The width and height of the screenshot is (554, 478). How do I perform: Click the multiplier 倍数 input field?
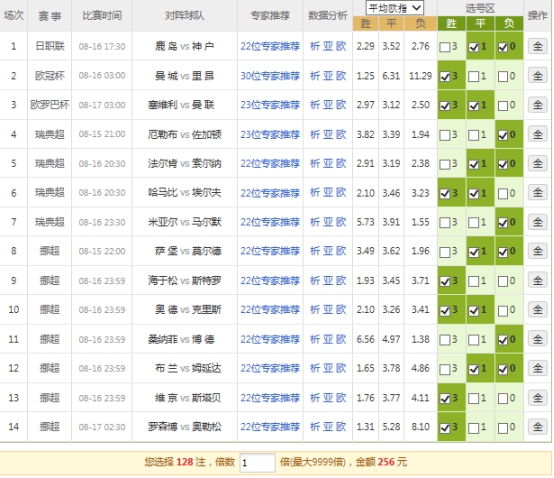coord(257,462)
